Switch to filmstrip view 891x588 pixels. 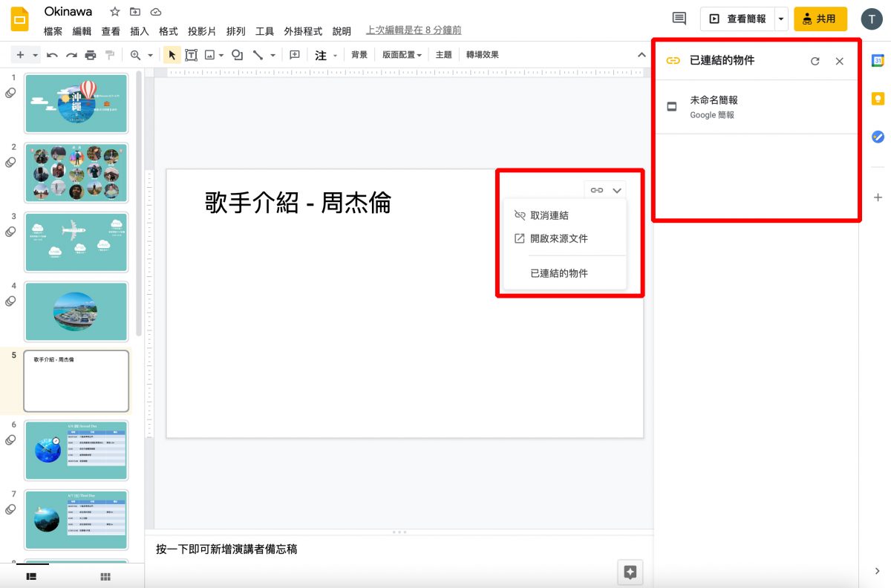32,575
